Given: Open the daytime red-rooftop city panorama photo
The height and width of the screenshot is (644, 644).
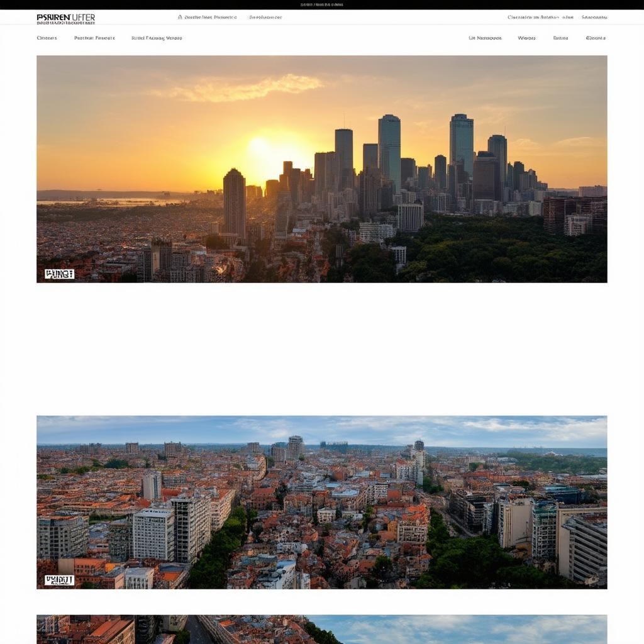Looking at the screenshot, I should tap(321, 502).
